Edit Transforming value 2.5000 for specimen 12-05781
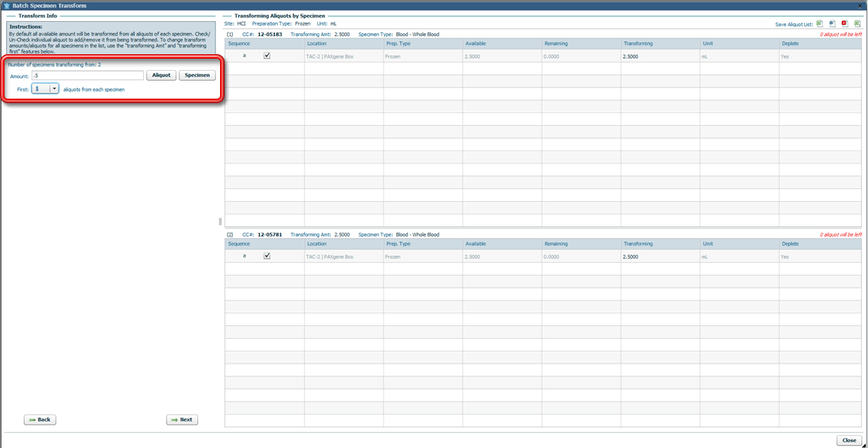Viewport: 868px width, 448px height. (660, 257)
